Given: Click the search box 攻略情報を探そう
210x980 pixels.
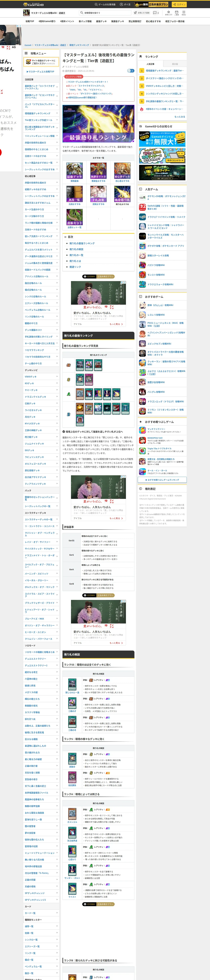Looking at the screenshot, I should point(105,13).
